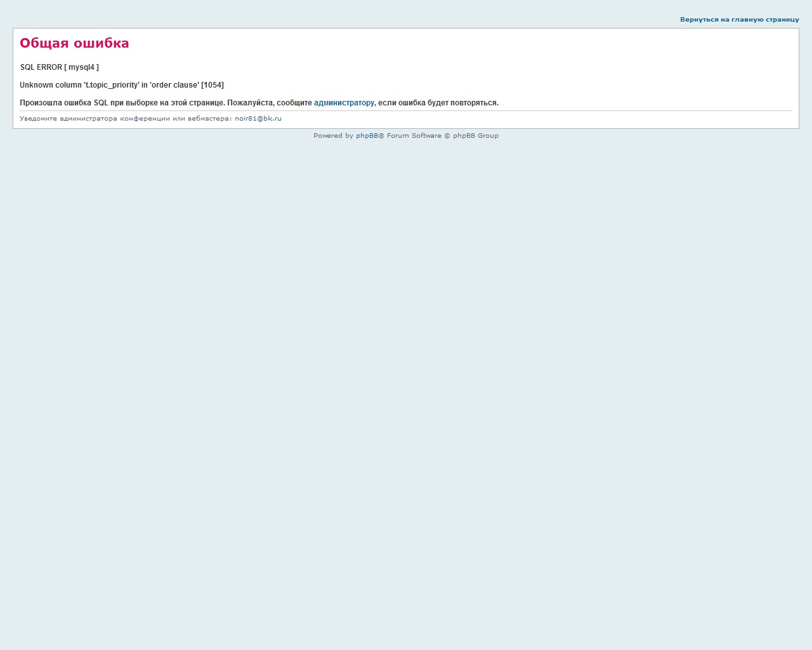Open the phpBB link in footer

[367, 136]
